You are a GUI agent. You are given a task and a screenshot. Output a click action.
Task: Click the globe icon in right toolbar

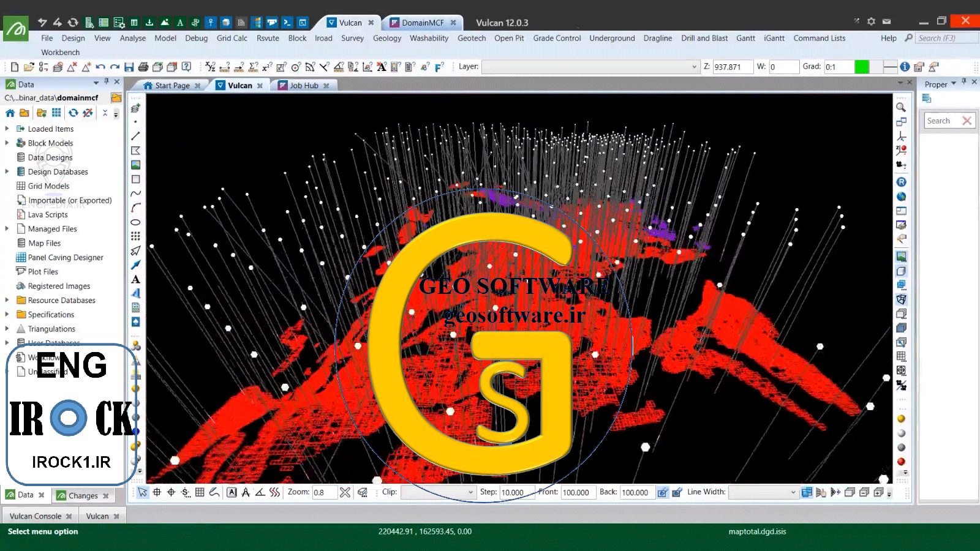pos(901,197)
